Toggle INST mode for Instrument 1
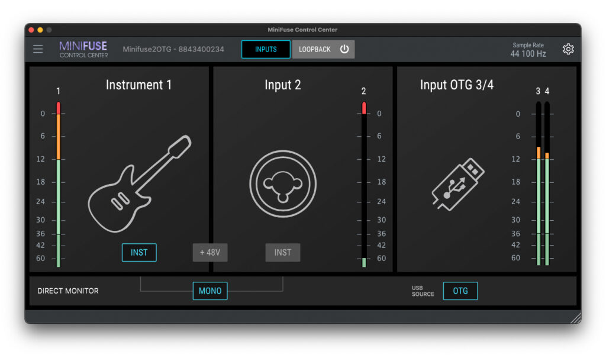The image size is (606, 364). [139, 253]
